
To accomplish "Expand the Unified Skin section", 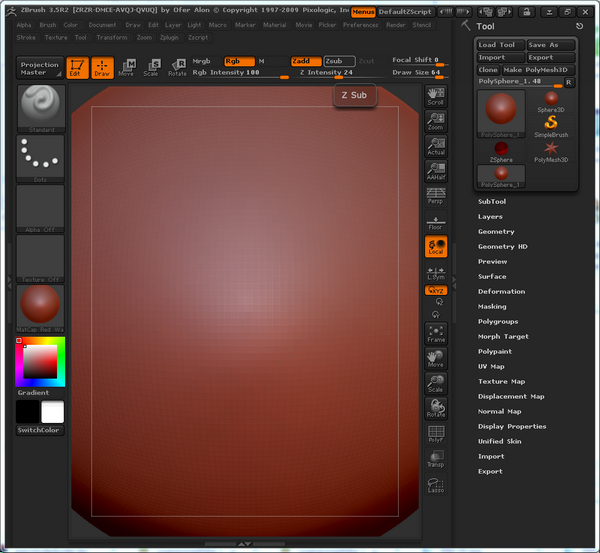I will pyautogui.click(x=499, y=441).
